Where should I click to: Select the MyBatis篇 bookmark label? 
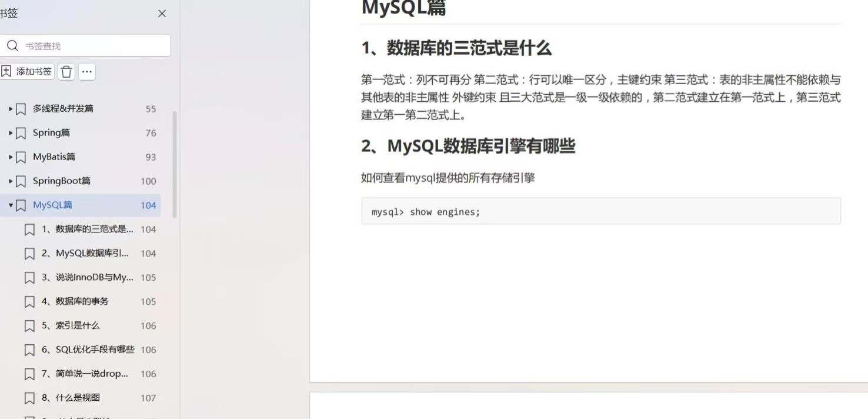[x=54, y=157]
